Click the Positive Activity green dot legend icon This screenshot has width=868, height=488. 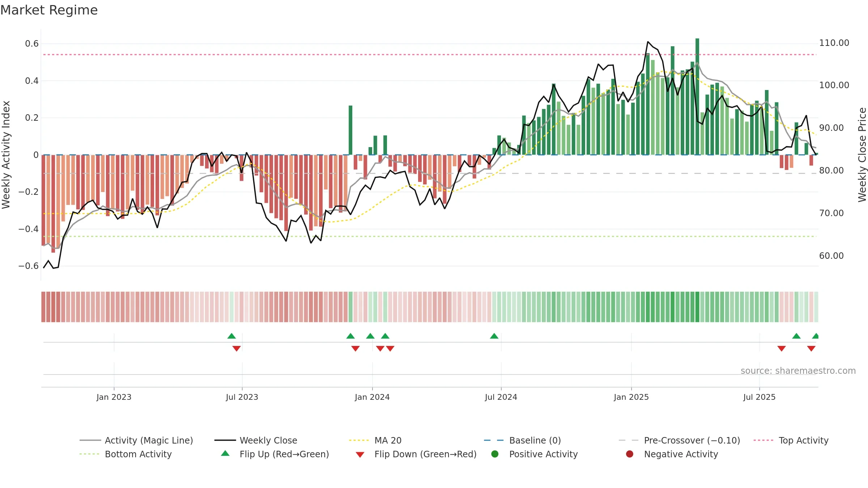pyautogui.click(x=495, y=454)
